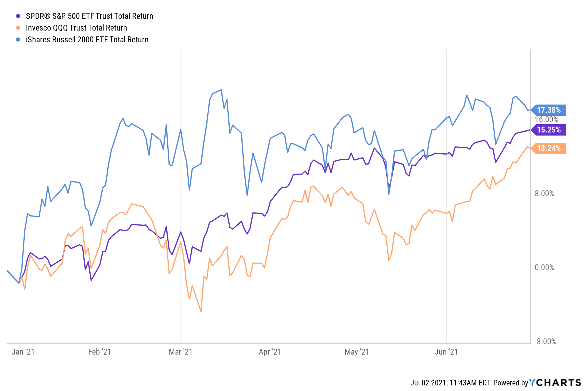
Task: Select the SPDR S&P 500 ETF Trust legend label
Action: click(x=89, y=16)
